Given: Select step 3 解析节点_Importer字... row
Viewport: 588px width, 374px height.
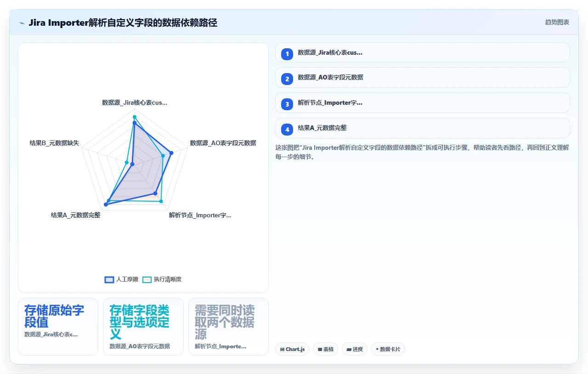Looking at the screenshot, I should (x=423, y=103).
